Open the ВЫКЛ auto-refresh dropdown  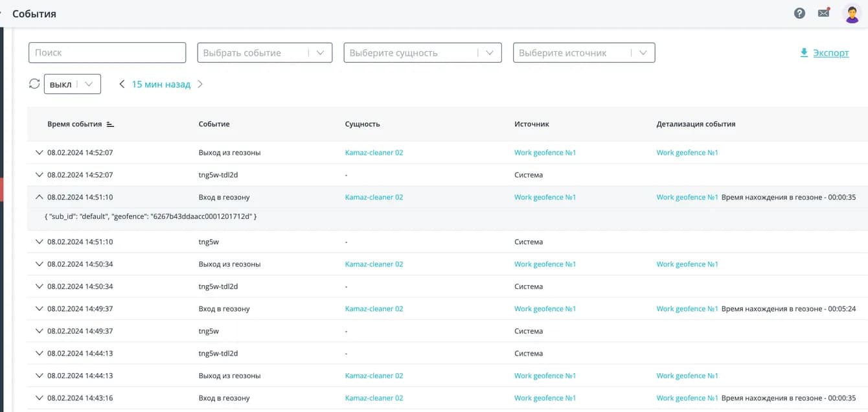[73, 84]
